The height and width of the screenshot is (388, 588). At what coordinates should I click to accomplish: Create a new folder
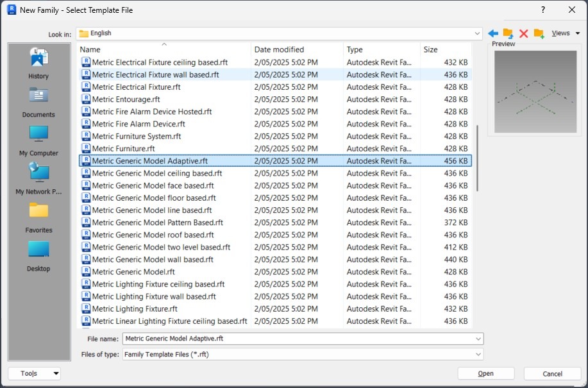539,33
